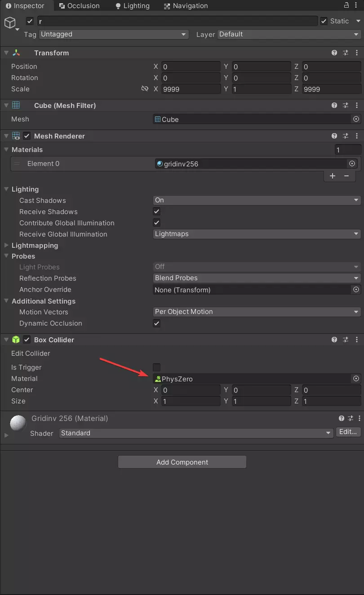
Task: Open the Cast Shadows dropdown
Action: click(257, 200)
